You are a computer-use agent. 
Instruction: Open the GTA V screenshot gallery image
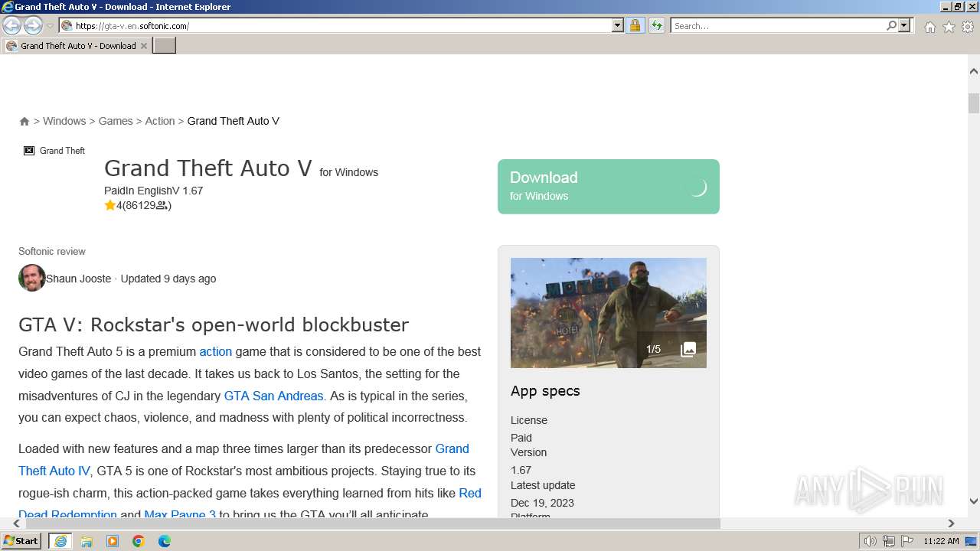coord(609,313)
